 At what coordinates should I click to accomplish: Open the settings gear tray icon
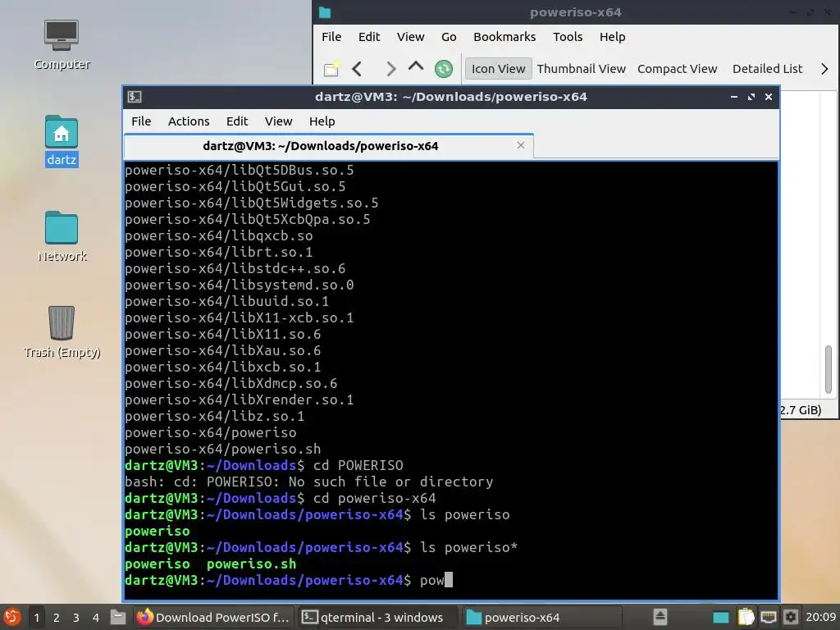point(791,617)
